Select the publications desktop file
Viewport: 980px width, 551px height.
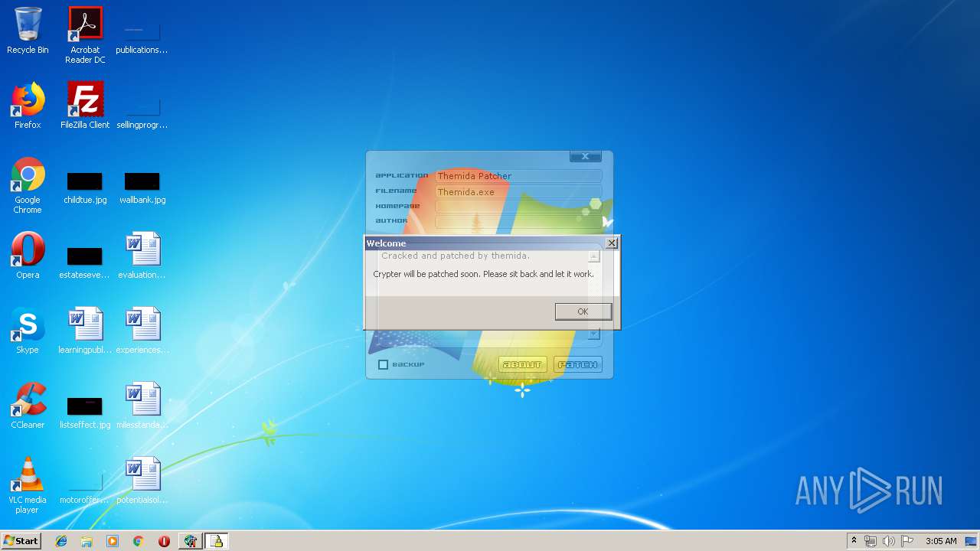click(142, 38)
